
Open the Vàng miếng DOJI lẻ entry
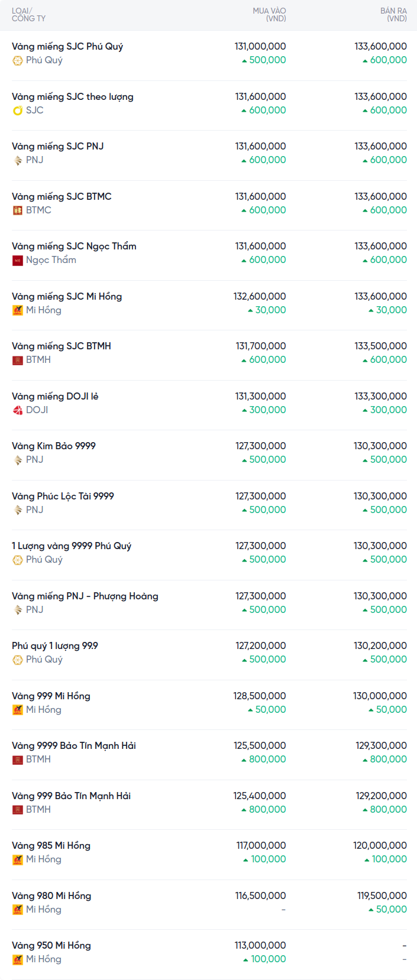coord(55,397)
